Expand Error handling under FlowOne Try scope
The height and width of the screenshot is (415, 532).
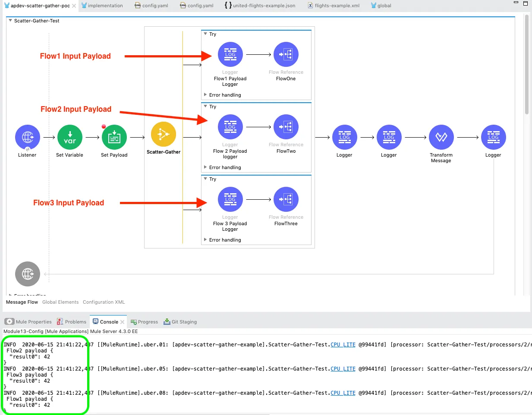205,94
